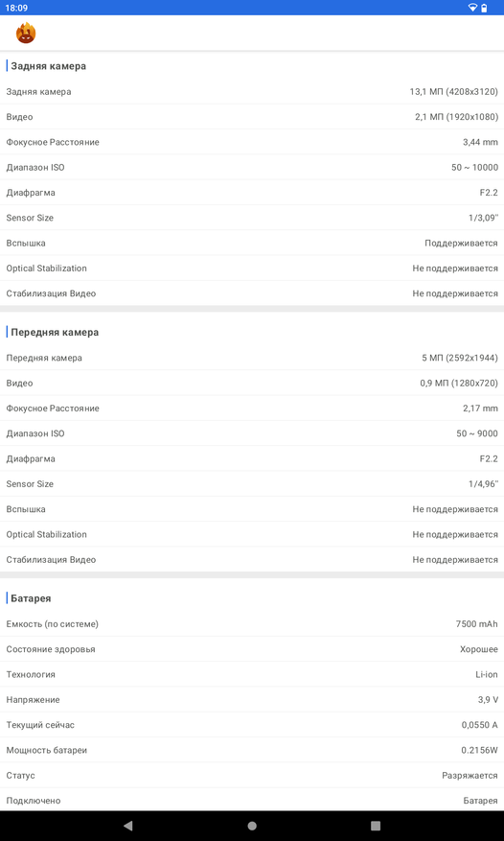Tap the Android home circle button
Image resolution: width=504 pixels, height=841 pixels.
pos(252,826)
